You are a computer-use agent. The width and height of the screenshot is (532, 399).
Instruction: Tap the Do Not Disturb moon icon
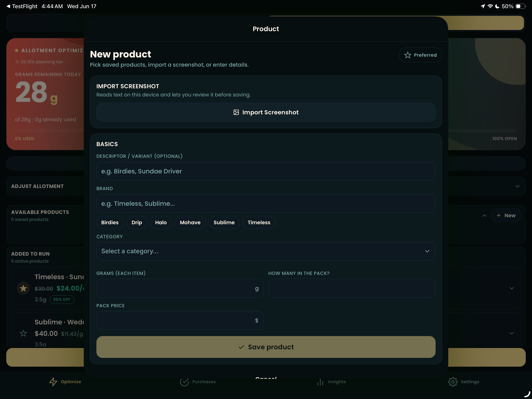click(x=497, y=6)
